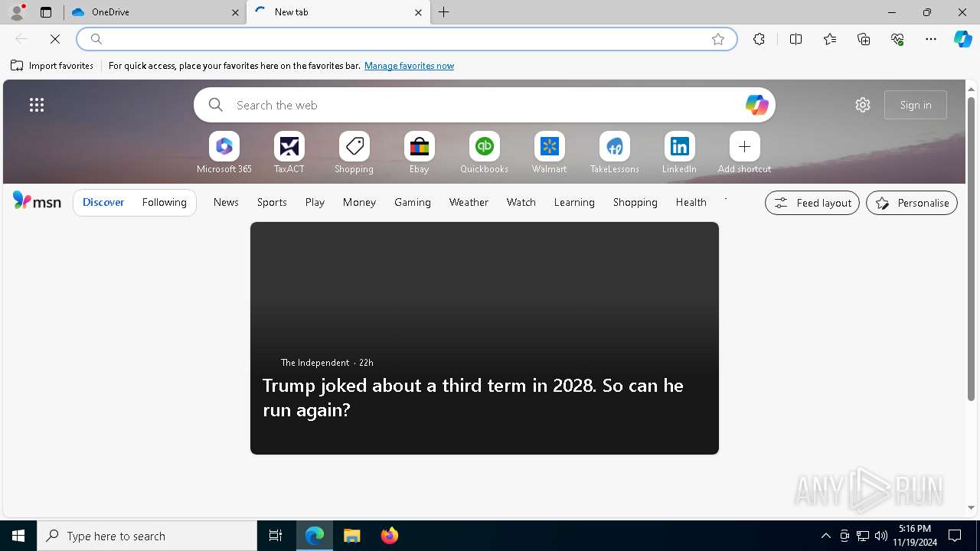Image resolution: width=980 pixels, height=551 pixels.
Task: Show hidden system tray icons
Action: point(826,536)
